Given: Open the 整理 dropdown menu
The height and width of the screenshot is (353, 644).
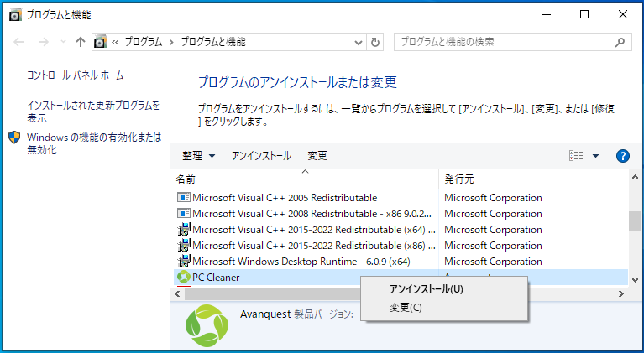Looking at the screenshot, I should click(x=199, y=156).
